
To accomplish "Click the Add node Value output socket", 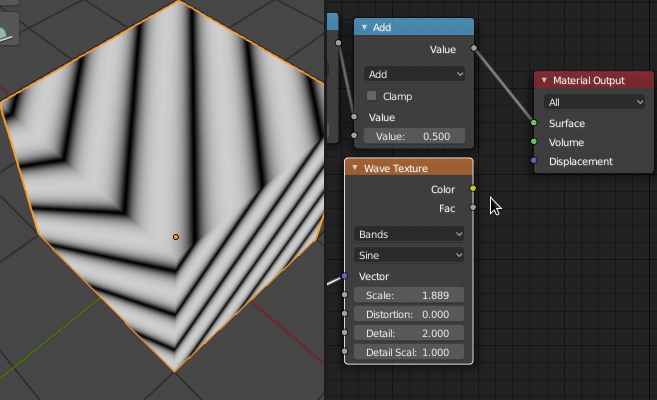I will [473, 48].
